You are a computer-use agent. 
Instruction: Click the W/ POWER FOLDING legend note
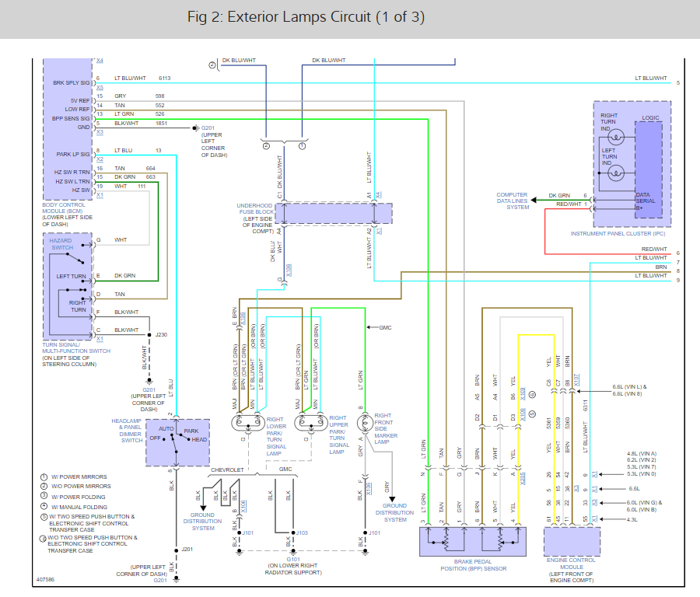pos(79,497)
